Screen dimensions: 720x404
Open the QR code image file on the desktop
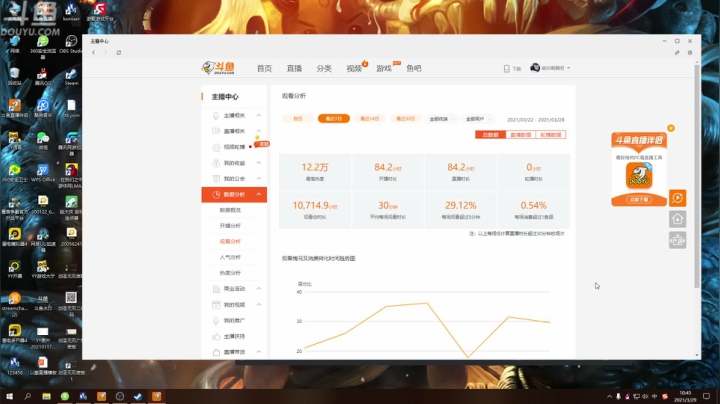(71, 303)
